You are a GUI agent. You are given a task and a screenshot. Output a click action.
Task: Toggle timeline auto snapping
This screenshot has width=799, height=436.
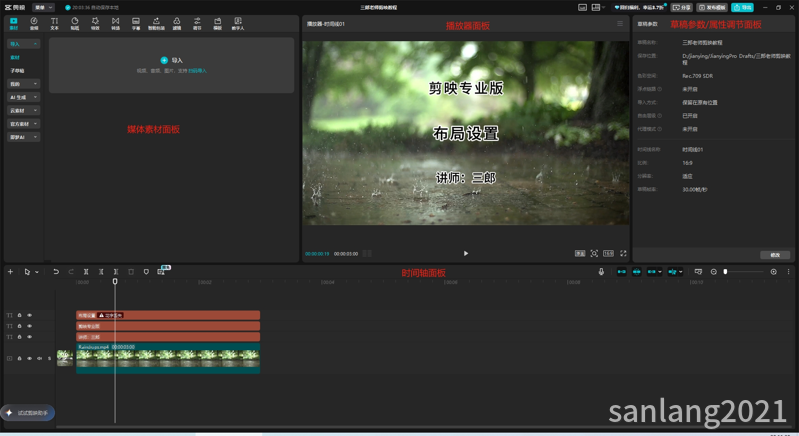pos(636,271)
